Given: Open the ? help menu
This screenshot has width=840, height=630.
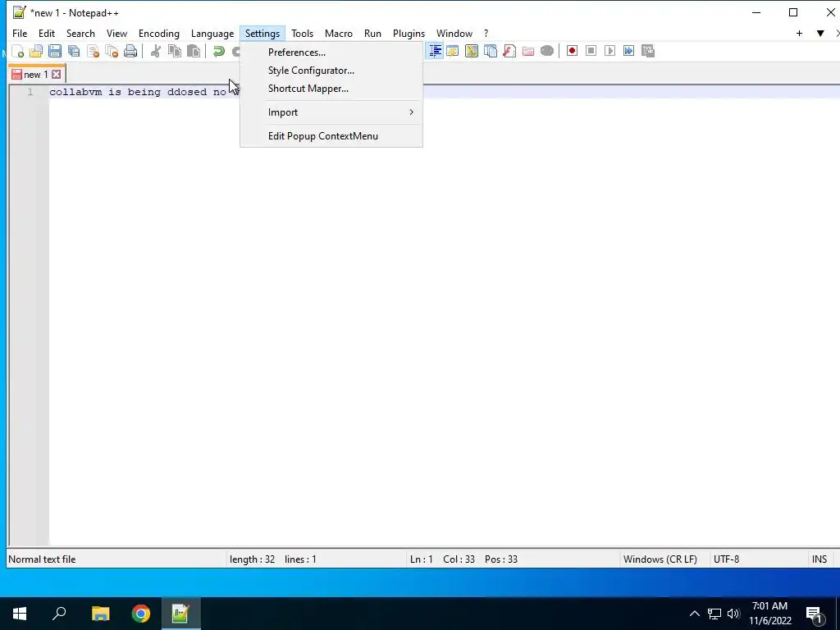Looking at the screenshot, I should pyautogui.click(x=486, y=33).
